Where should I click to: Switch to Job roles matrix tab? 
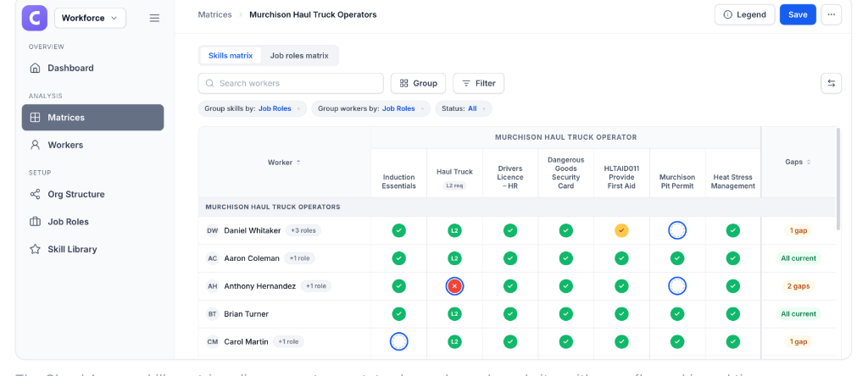click(x=299, y=56)
